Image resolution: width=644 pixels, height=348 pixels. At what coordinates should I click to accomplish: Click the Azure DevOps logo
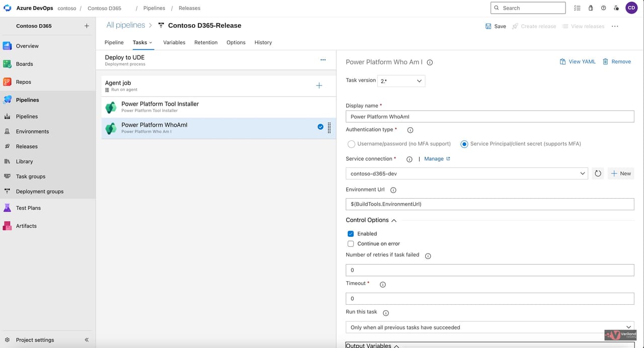tap(8, 8)
